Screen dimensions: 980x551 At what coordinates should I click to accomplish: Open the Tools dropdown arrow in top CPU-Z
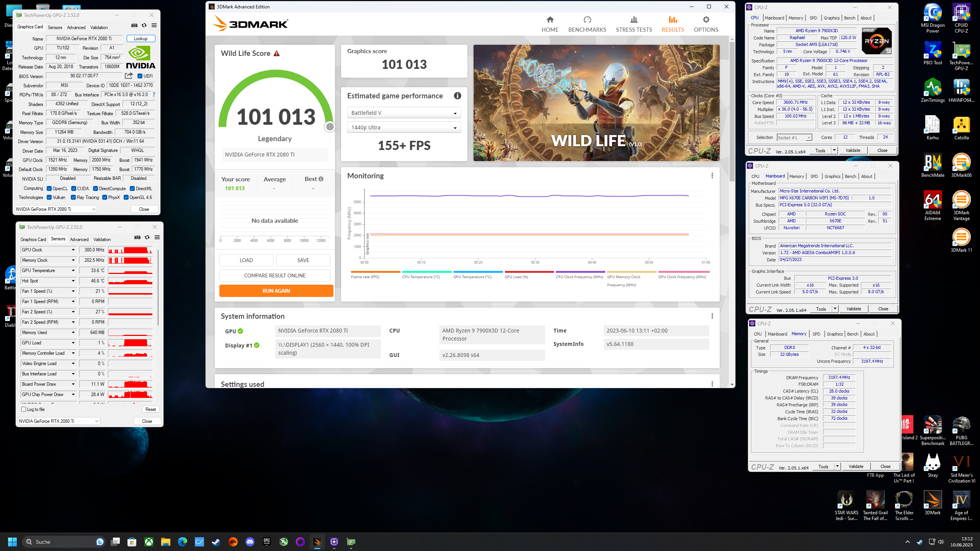[x=834, y=150]
